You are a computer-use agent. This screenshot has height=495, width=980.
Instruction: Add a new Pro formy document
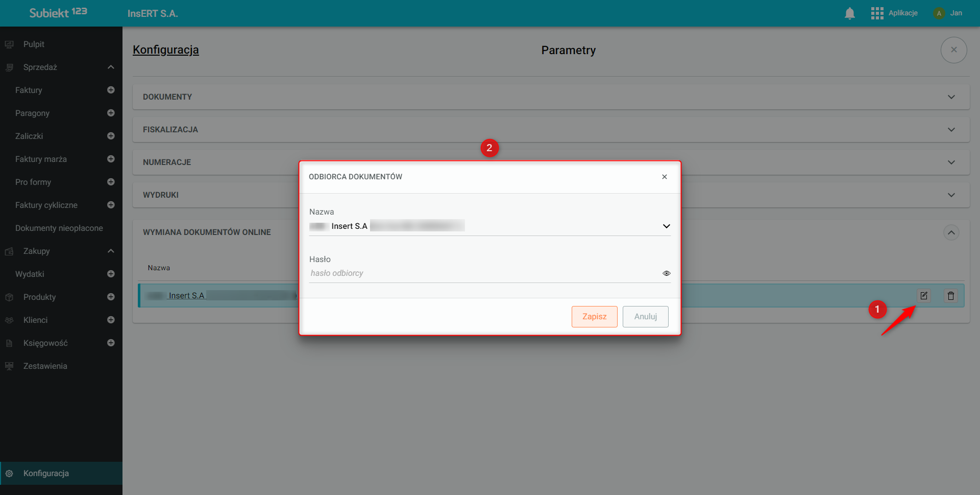111,182
